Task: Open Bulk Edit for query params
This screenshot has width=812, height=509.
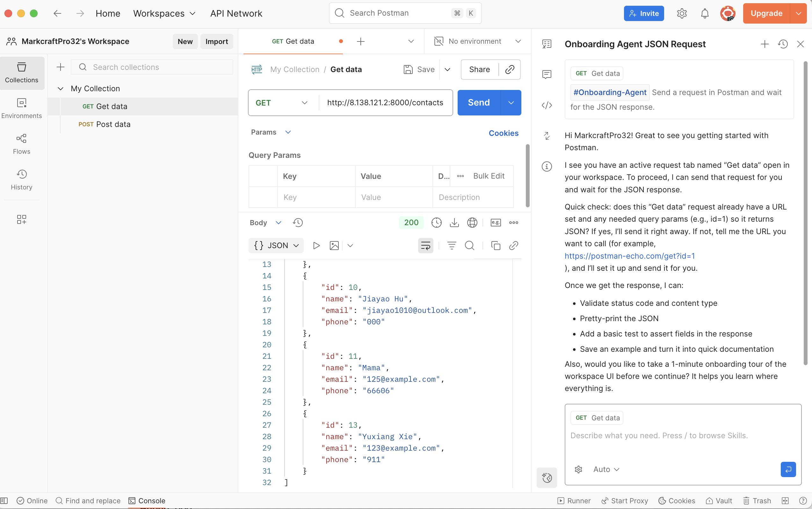Action: [x=489, y=176]
